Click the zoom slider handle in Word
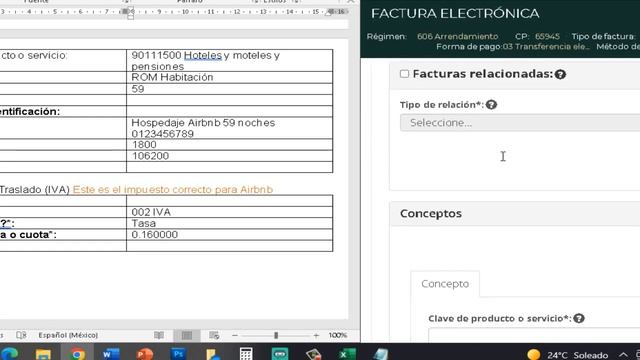This screenshot has width=640, height=360. (276, 336)
